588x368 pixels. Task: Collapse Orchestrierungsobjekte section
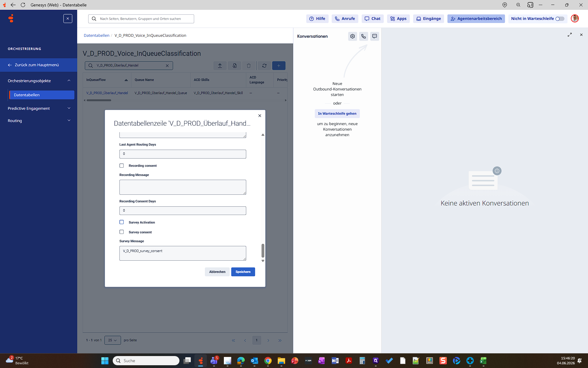(x=69, y=81)
